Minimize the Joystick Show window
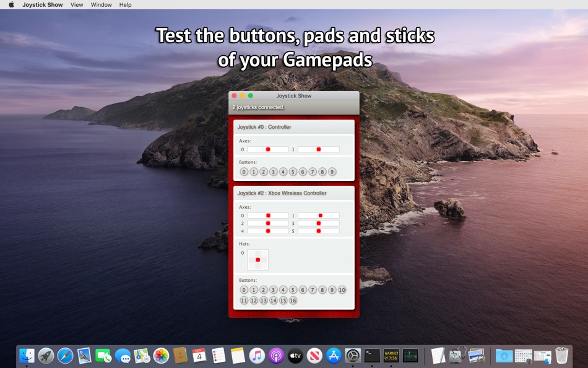The height and width of the screenshot is (368, 588). (x=242, y=96)
